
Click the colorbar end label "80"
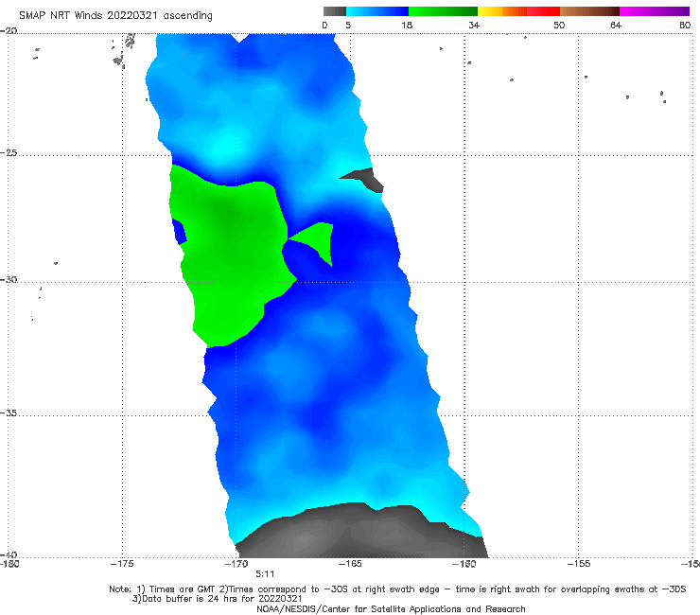pos(685,26)
